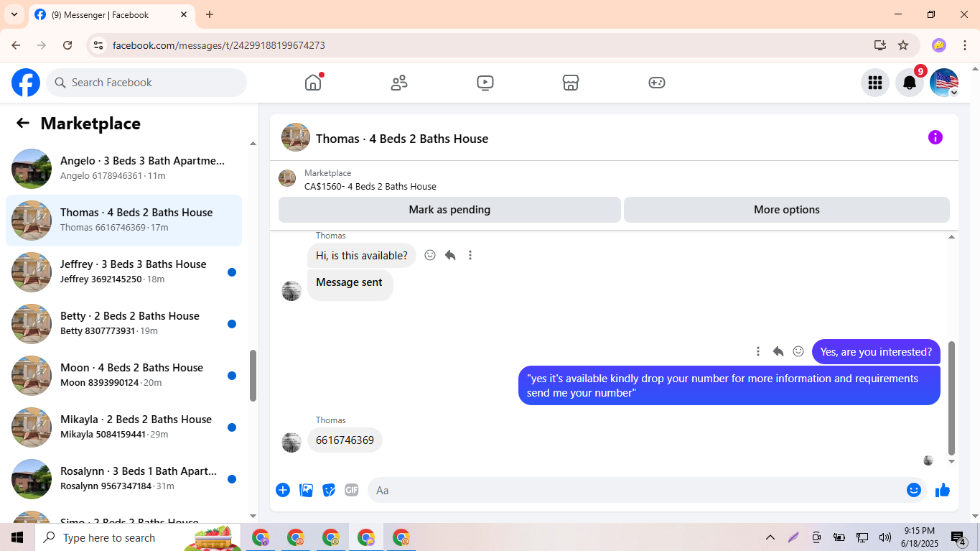
Task: Open Rosalynn 3 Beds 1 Bath conversation
Action: pyautogui.click(x=123, y=479)
